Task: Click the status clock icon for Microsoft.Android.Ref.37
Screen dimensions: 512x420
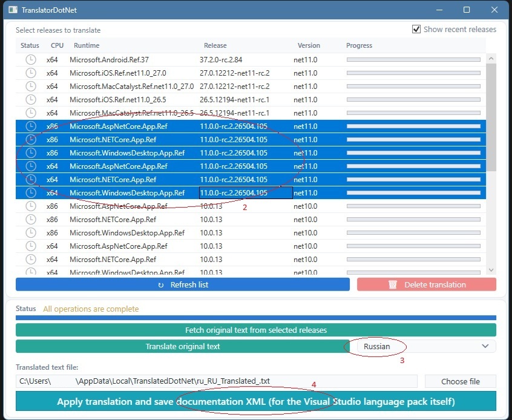Action: (x=31, y=60)
